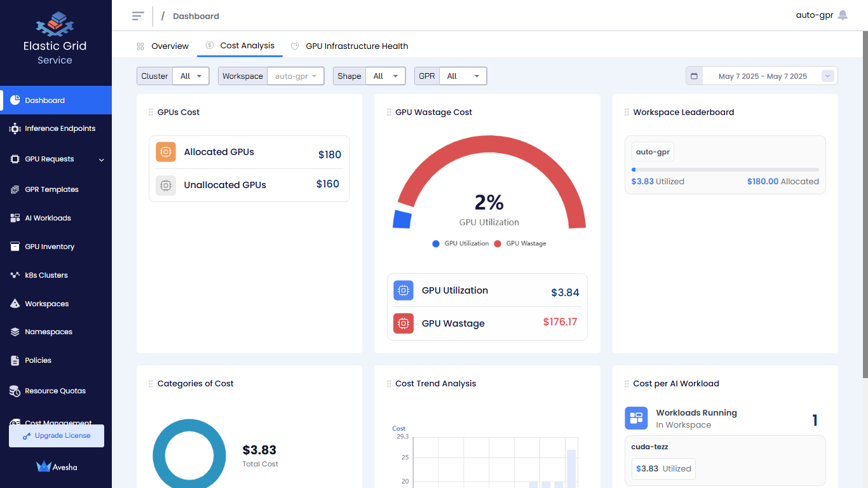The height and width of the screenshot is (488, 868).
Task: Click the calendar icon in date picker
Action: [694, 76]
